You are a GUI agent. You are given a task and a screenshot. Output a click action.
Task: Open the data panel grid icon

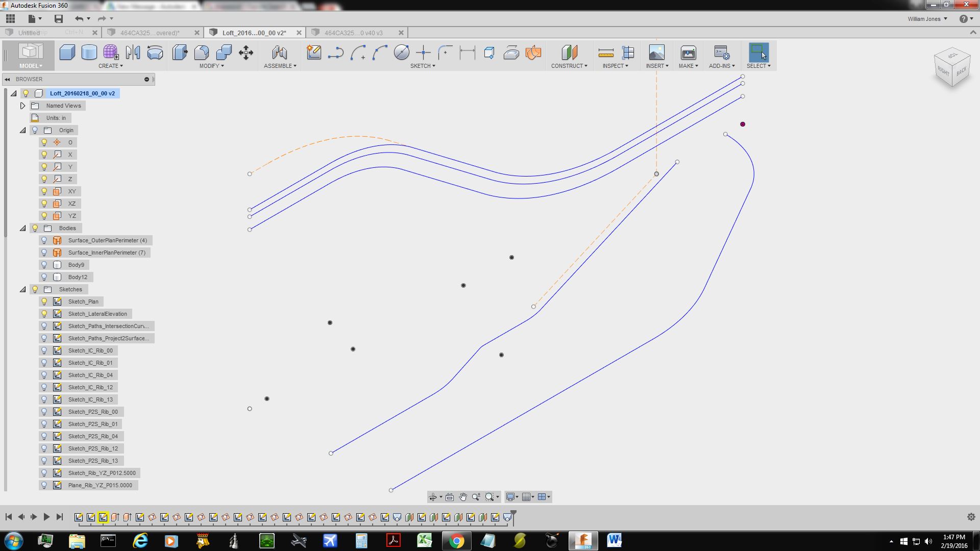10,19
